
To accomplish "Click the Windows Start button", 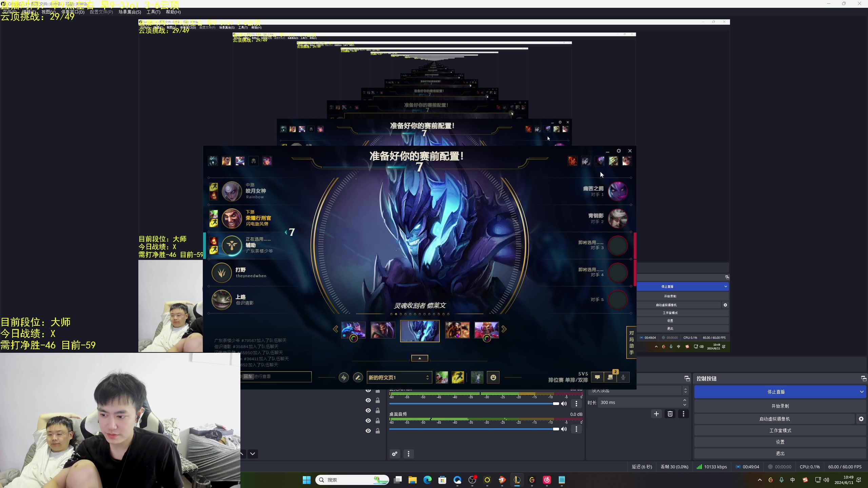I will (307, 480).
